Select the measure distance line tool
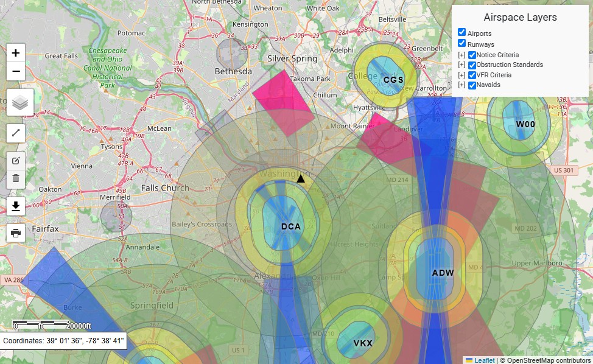 click(x=15, y=133)
